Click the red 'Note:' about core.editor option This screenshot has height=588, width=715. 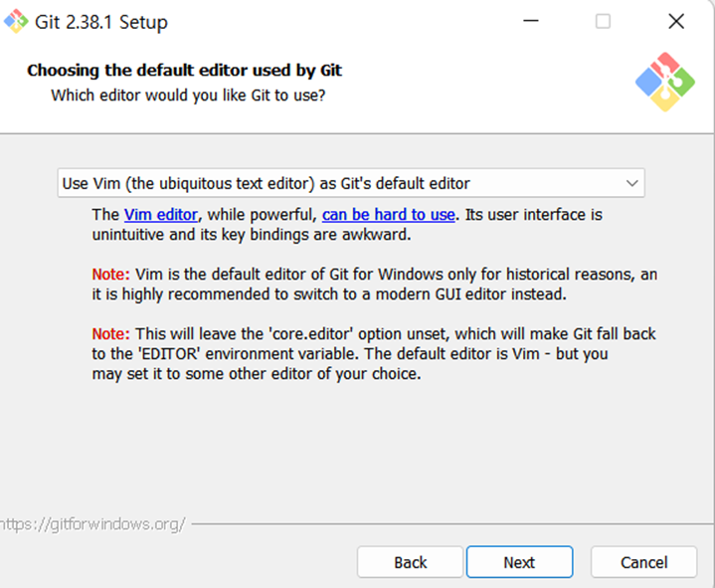[x=110, y=334]
